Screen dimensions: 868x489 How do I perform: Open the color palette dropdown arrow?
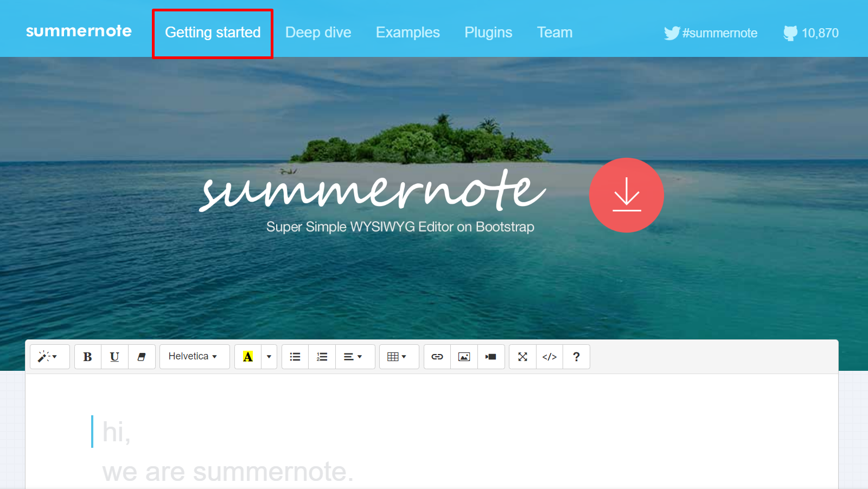[x=269, y=357]
